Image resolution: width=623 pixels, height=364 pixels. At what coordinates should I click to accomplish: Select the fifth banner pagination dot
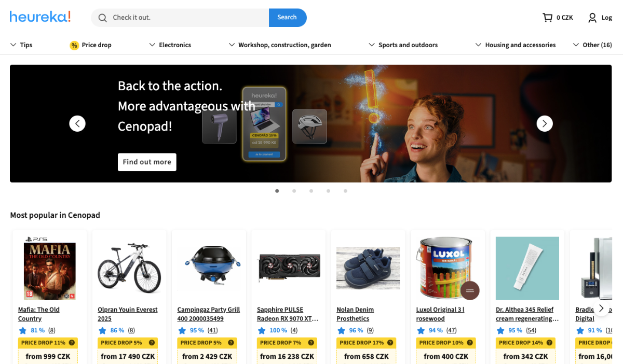[345, 191]
